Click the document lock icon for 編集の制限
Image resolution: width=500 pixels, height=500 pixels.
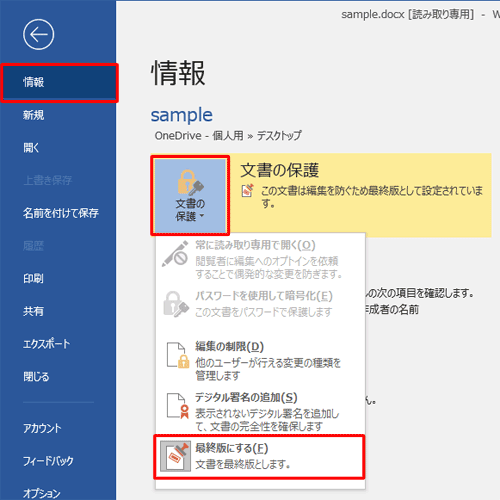(178, 355)
